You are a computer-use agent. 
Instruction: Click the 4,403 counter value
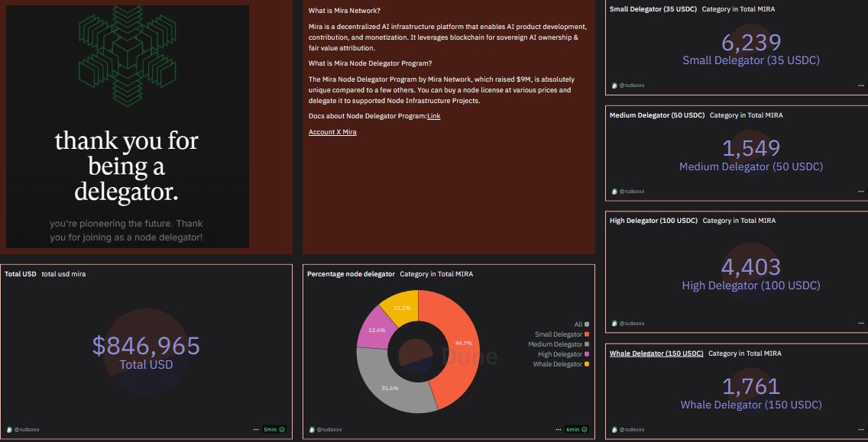[x=750, y=267]
